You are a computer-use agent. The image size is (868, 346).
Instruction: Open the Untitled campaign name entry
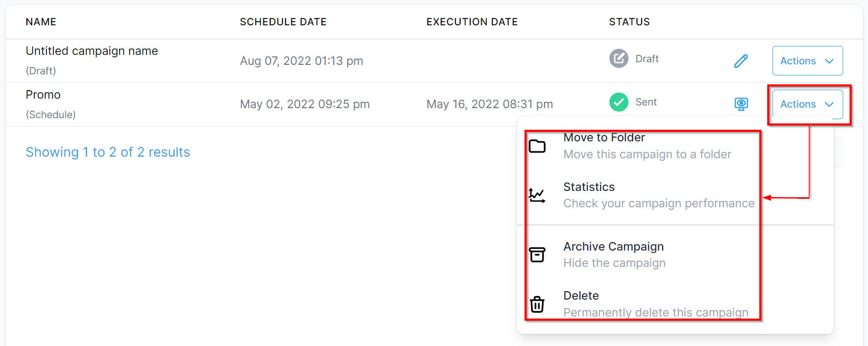click(92, 51)
